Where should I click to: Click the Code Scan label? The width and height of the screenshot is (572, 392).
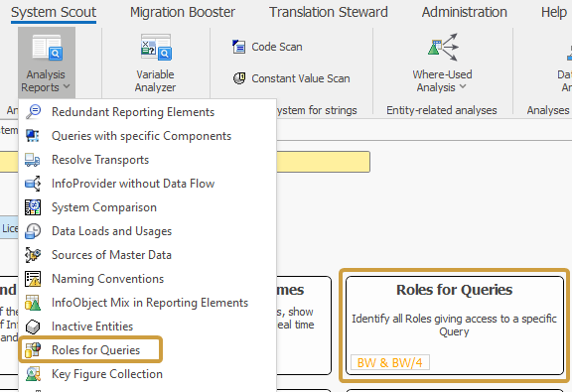(277, 47)
